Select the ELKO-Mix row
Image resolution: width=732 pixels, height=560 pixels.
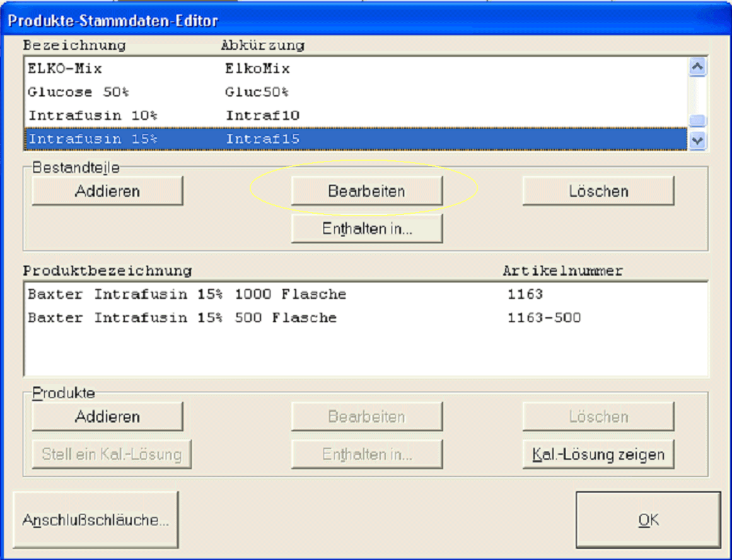pos(356,69)
